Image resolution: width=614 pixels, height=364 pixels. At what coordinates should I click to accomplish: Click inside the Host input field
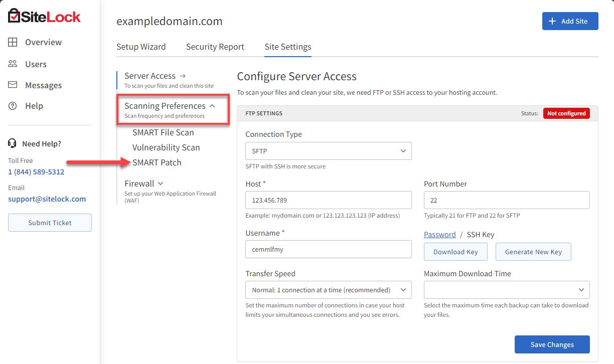pyautogui.click(x=328, y=200)
